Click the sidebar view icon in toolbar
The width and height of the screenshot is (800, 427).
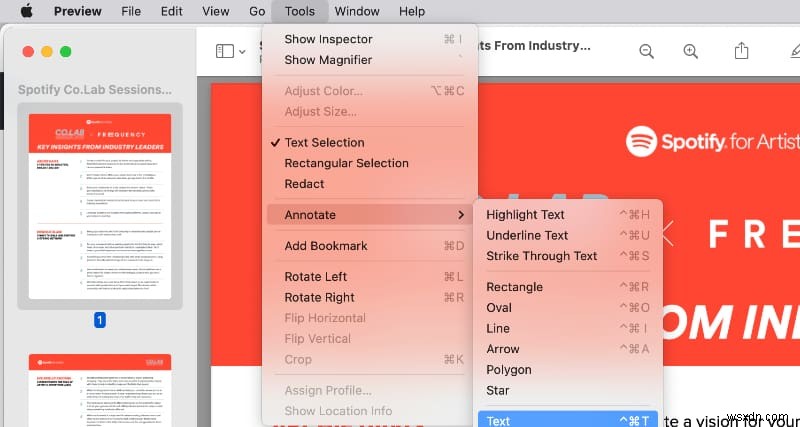pyautogui.click(x=224, y=51)
